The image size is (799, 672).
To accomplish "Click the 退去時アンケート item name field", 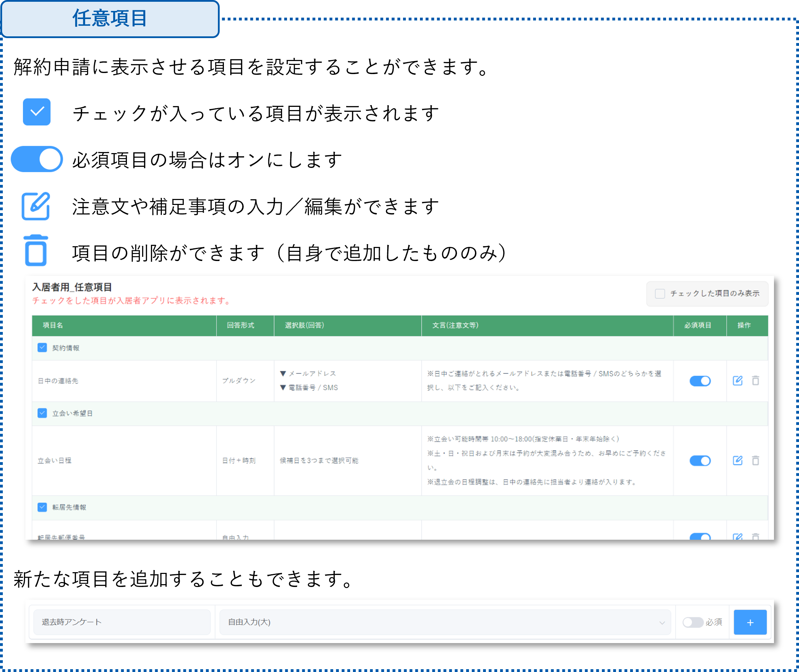I will point(122,622).
